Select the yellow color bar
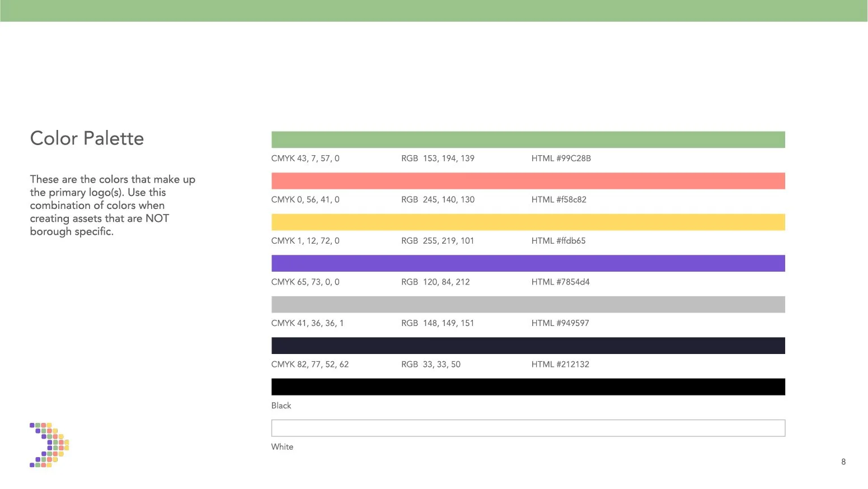868x489 pixels. pos(528,222)
